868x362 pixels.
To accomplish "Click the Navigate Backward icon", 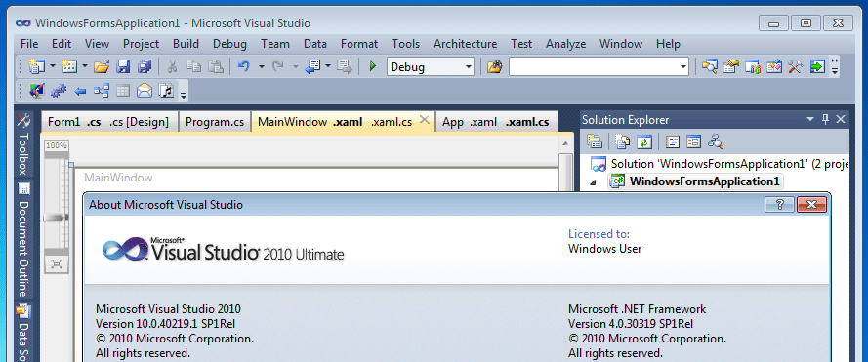I will pos(313,67).
